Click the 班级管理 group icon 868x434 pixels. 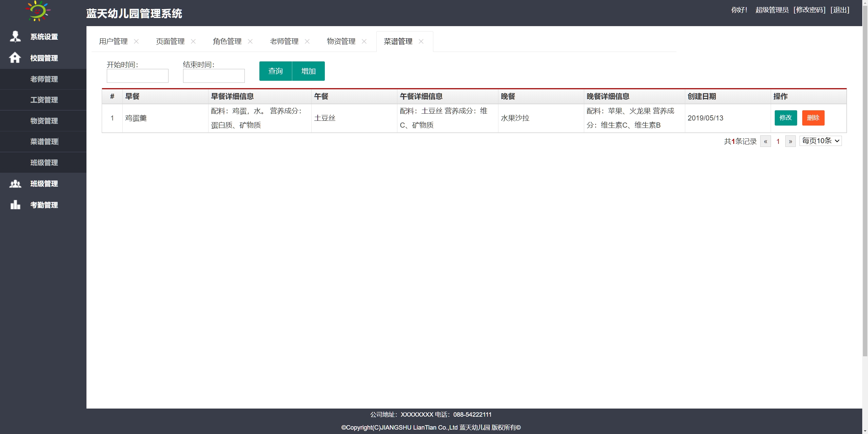coord(15,184)
